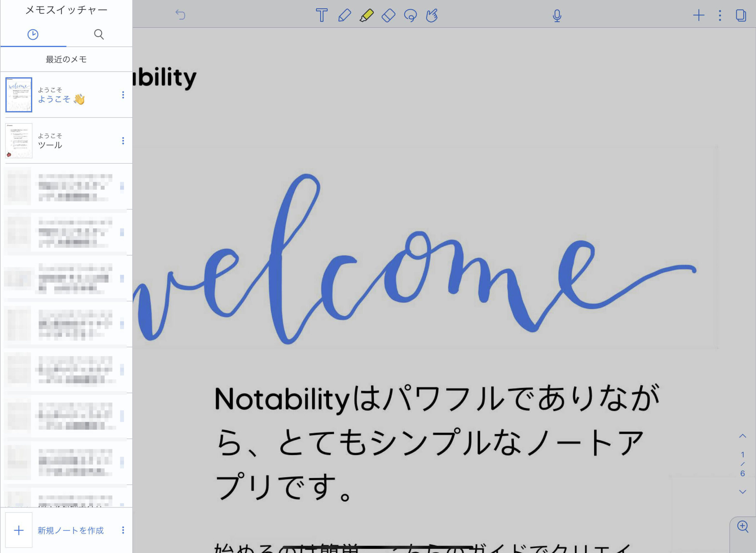Open the plus add-media menu
Screen dimensions: 756x553
[x=699, y=15]
